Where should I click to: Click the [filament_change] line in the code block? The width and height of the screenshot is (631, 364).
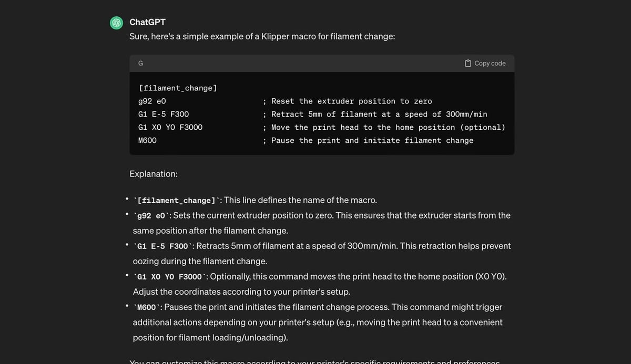coord(177,88)
